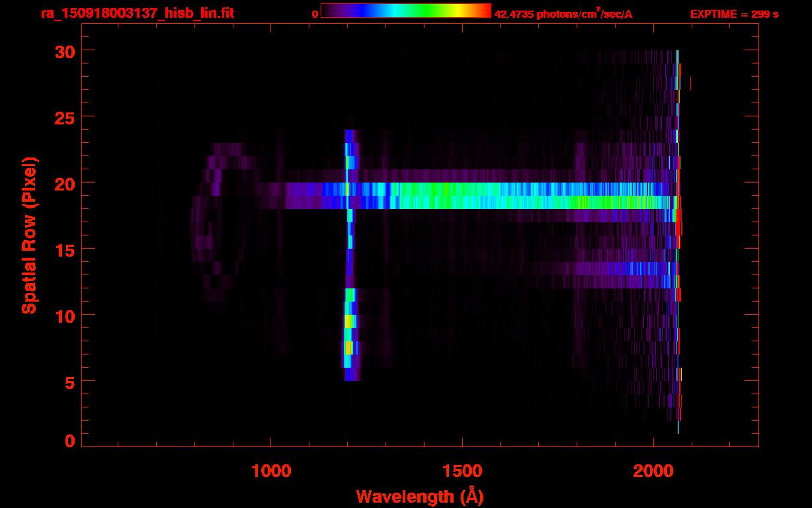Image resolution: width=812 pixels, height=508 pixels.
Task: Click the 1500 wavelength tick label
Action: pos(462,471)
